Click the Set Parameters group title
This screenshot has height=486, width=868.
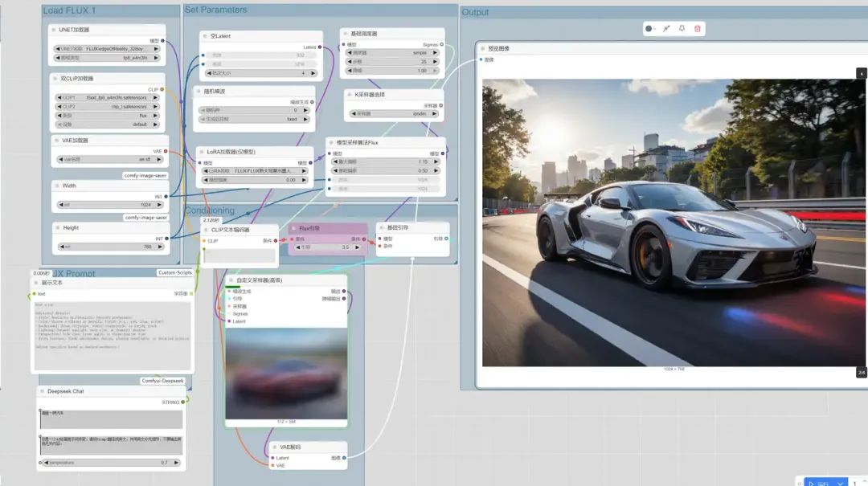pyautogui.click(x=216, y=10)
